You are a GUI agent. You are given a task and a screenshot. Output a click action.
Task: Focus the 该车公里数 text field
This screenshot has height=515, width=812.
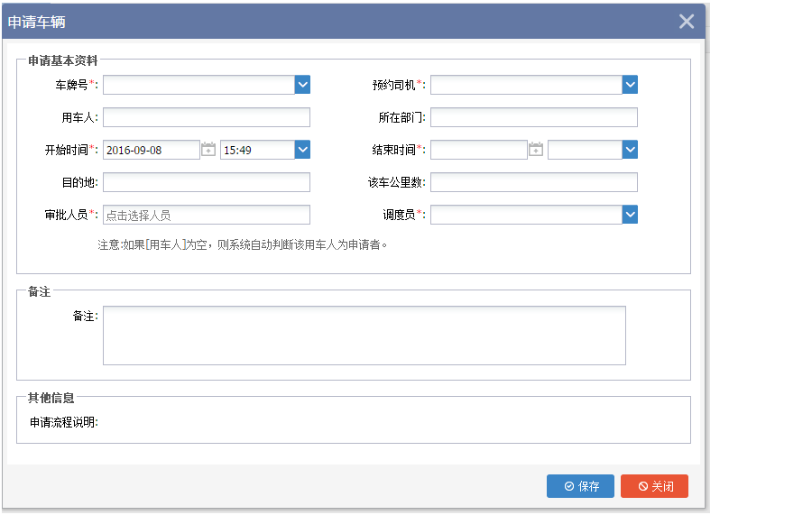pyautogui.click(x=534, y=182)
